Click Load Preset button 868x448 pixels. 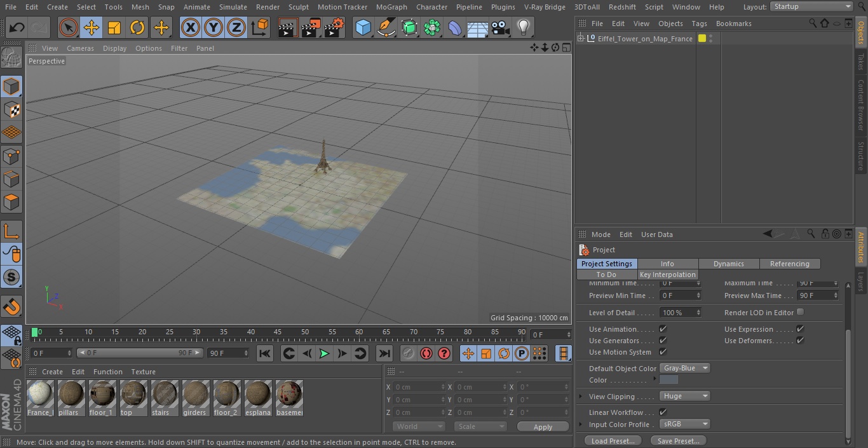tap(613, 441)
